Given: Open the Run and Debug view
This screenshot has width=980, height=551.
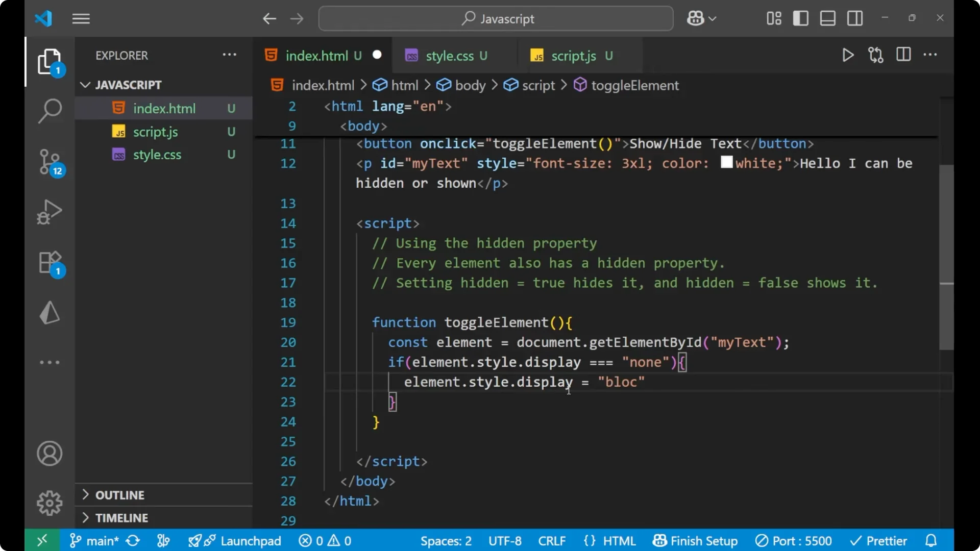Looking at the screenshot, I should [x=50, y=212].
